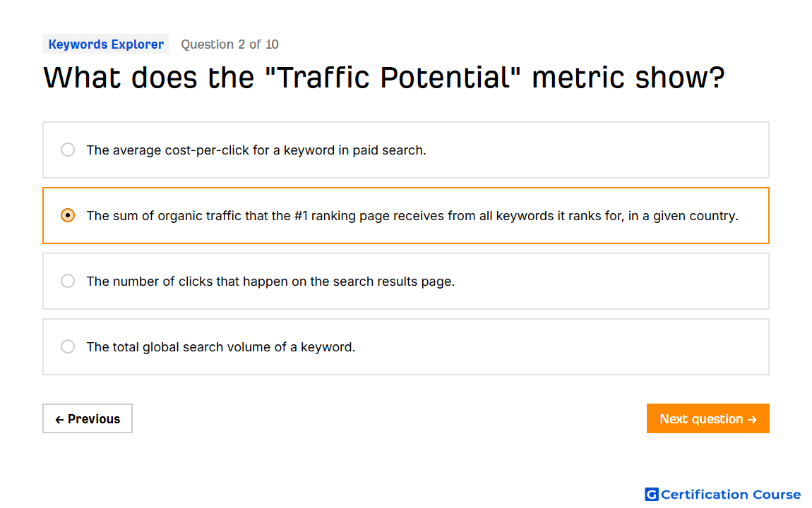812x508 pixels.
Task: Click the right arrow icon on Next question
Action: [x=753, y=420]
